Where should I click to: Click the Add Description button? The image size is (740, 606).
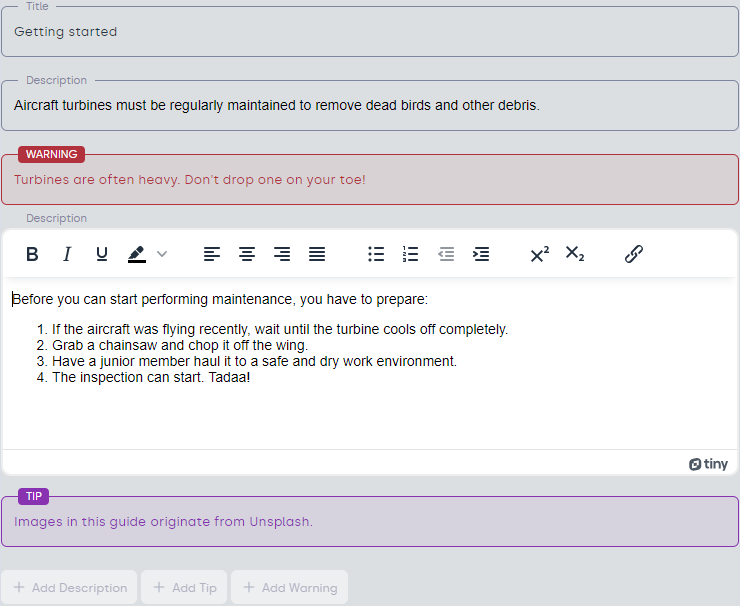69,588
